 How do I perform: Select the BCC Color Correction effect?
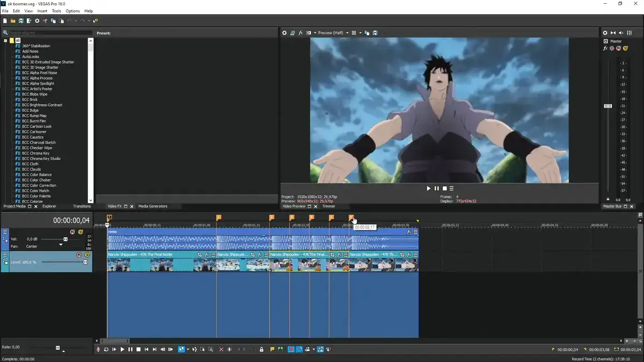(x=39, y=186)
